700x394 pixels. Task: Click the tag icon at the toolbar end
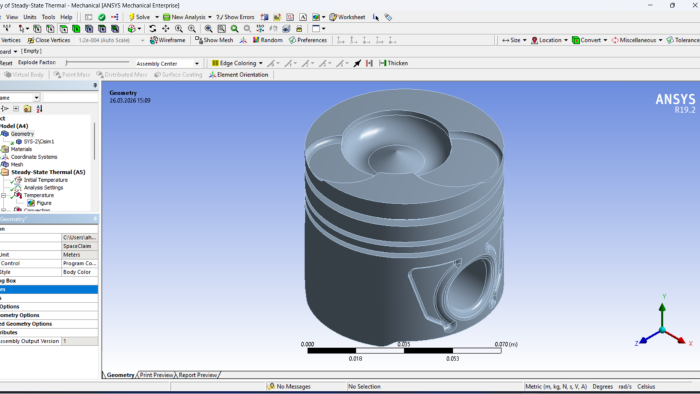click(388, 17)
